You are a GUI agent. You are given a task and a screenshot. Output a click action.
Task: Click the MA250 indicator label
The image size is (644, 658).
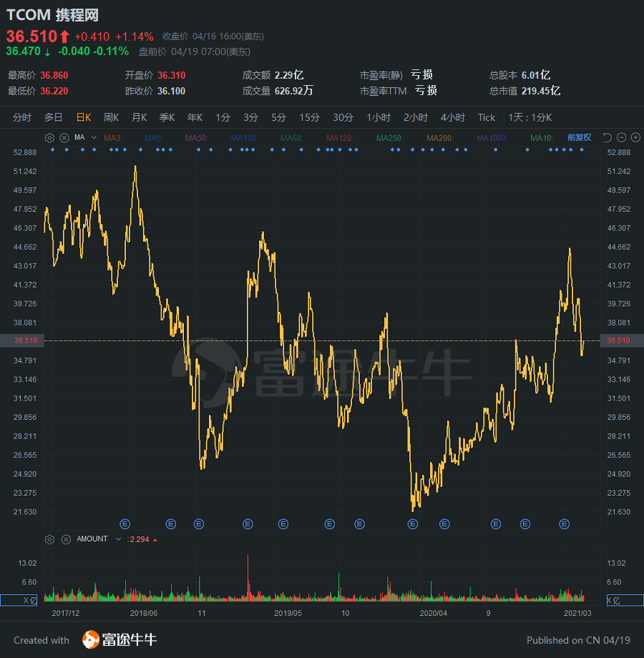(x=389, y=137)
